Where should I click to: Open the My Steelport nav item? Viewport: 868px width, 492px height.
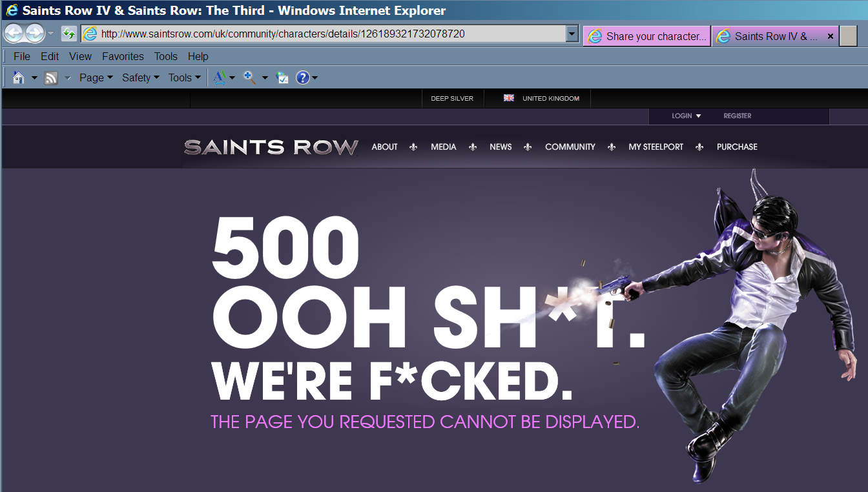656,147
